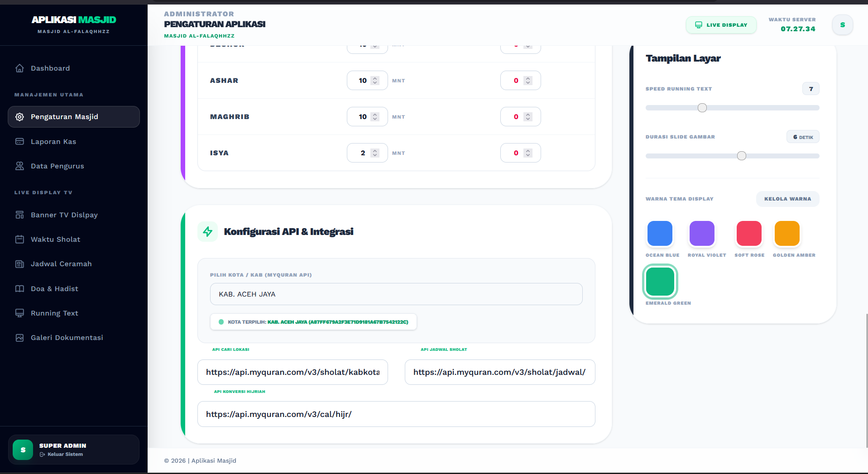Screen dimensions: 868x474
Task: Click Keluar Sistem logout link
Action: tap(61, 455)
